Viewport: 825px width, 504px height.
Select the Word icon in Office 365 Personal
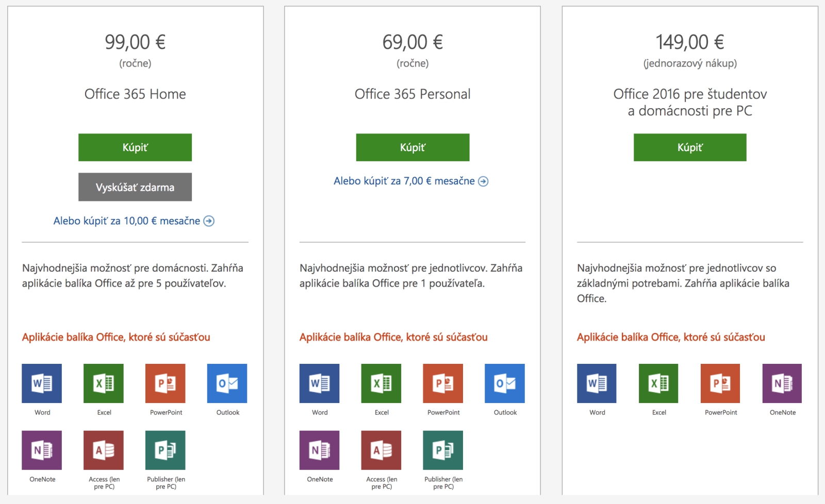[x=320, y=383]
